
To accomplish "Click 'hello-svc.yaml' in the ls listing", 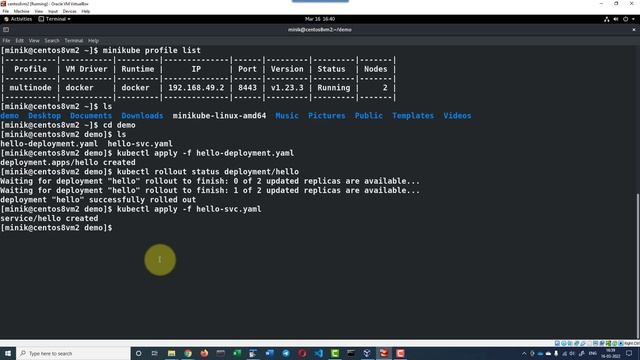I will click(140, 144).
